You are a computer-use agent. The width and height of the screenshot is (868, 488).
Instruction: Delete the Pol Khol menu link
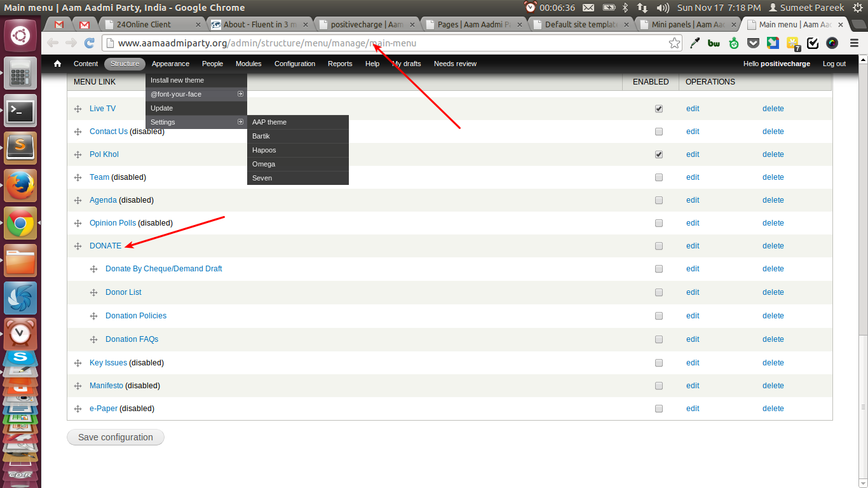(773, 154)
